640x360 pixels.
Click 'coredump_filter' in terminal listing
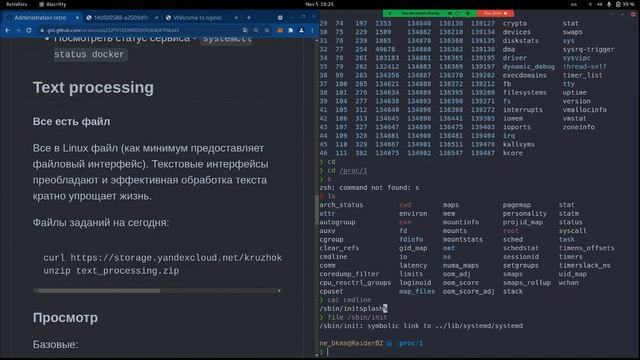(x=349, y=274)
